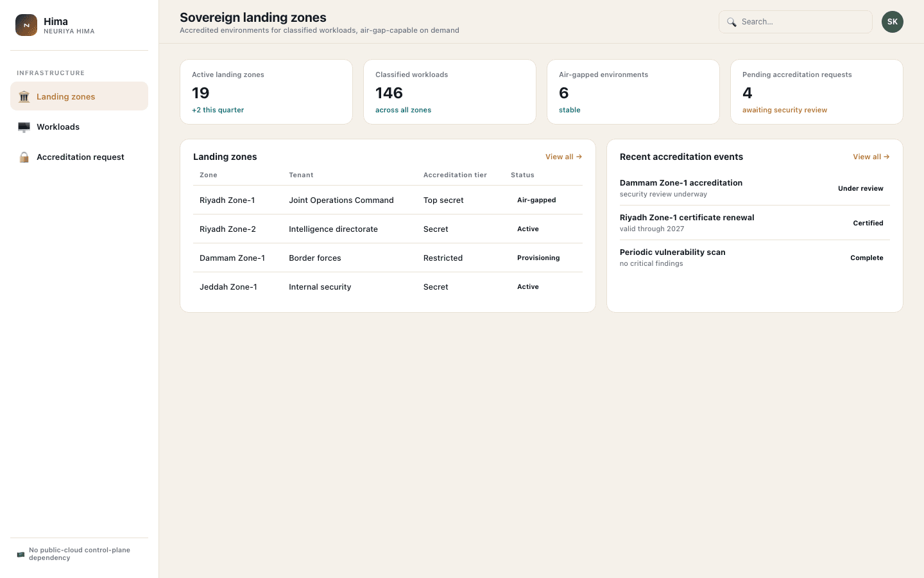Click the Status column header
Image resolution: width=924 pixels, height=578 pixels.
[522, 175]
